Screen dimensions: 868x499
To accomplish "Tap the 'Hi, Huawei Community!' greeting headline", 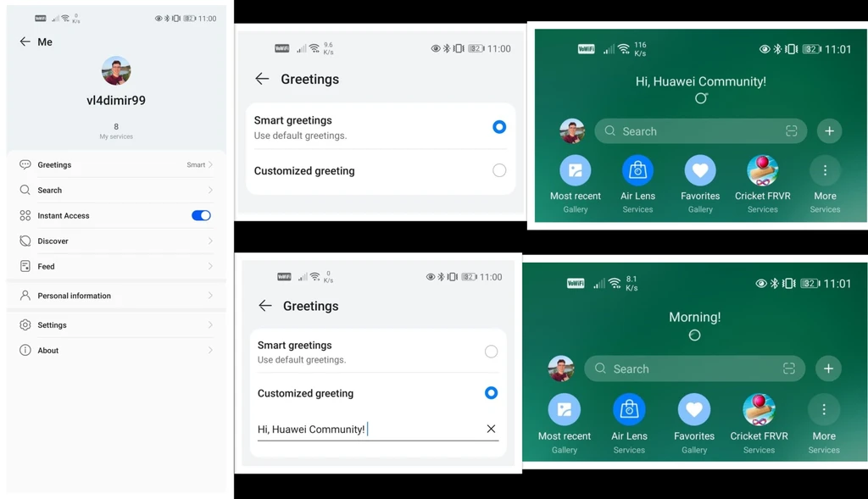I will click(701, 81).
